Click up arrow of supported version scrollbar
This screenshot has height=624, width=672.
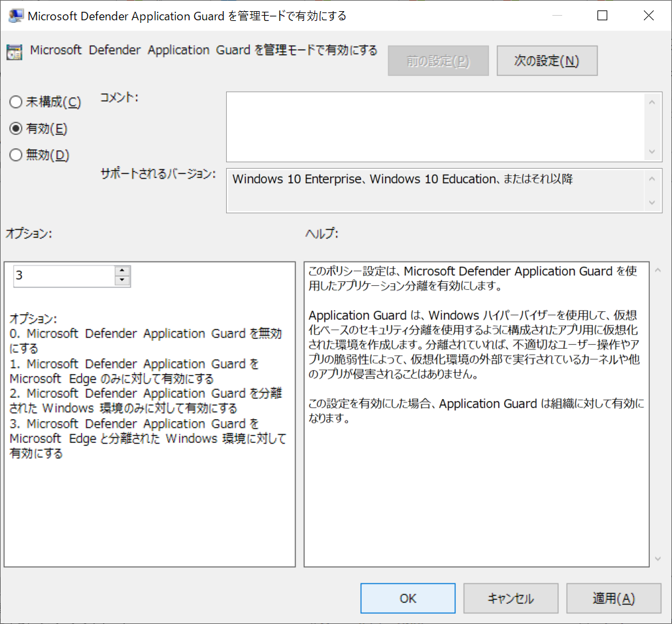(652, 179)
